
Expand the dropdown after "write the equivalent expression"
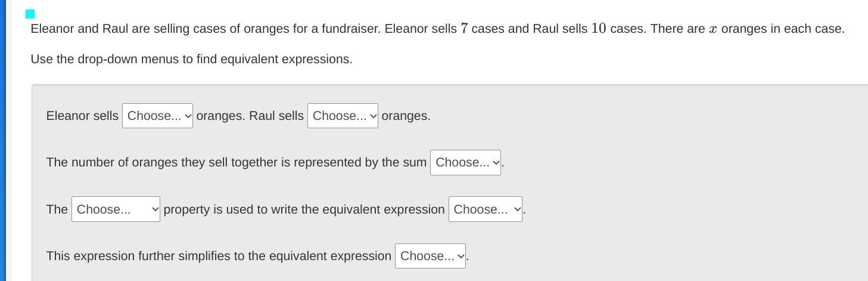[485, 209]
